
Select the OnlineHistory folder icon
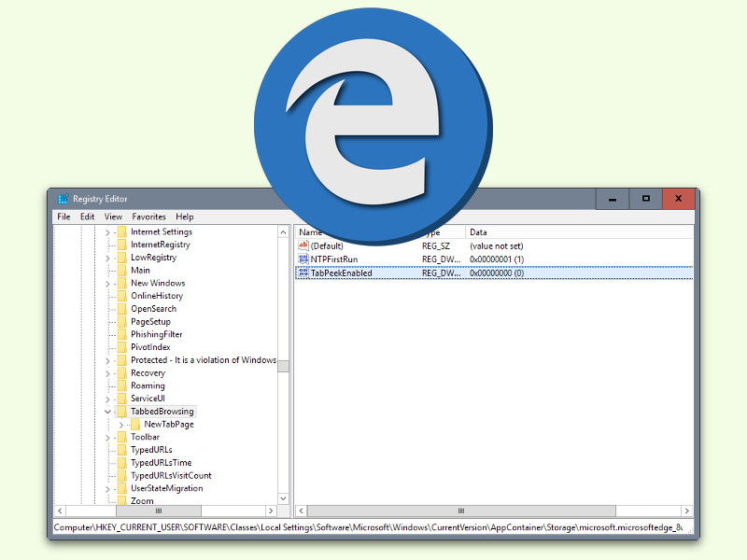[x=122, y=296]
